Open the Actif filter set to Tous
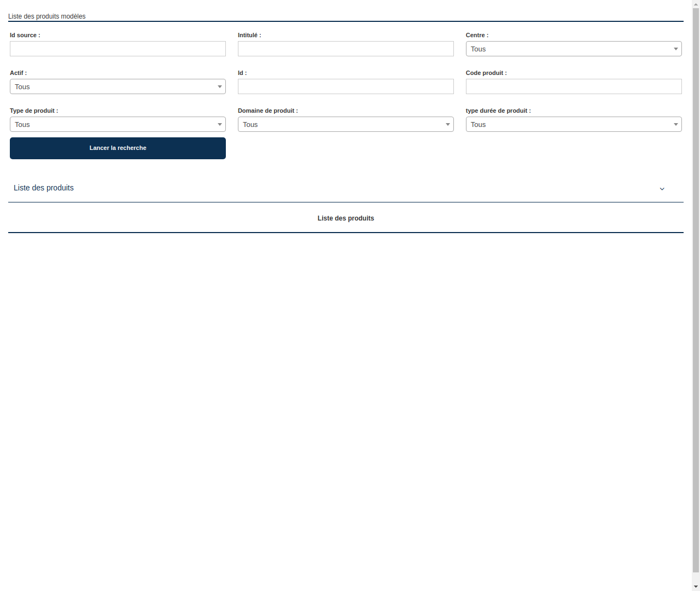Screen dimensions: 700x591 pos(118,86)
